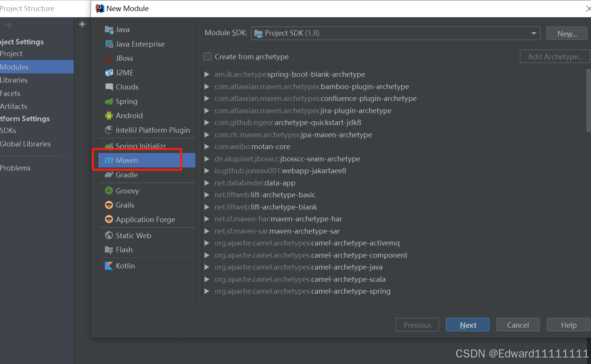
Task: Open Artifacts in Project Structure sidebar
Action: pyautogui.click(x=37, y=106)
